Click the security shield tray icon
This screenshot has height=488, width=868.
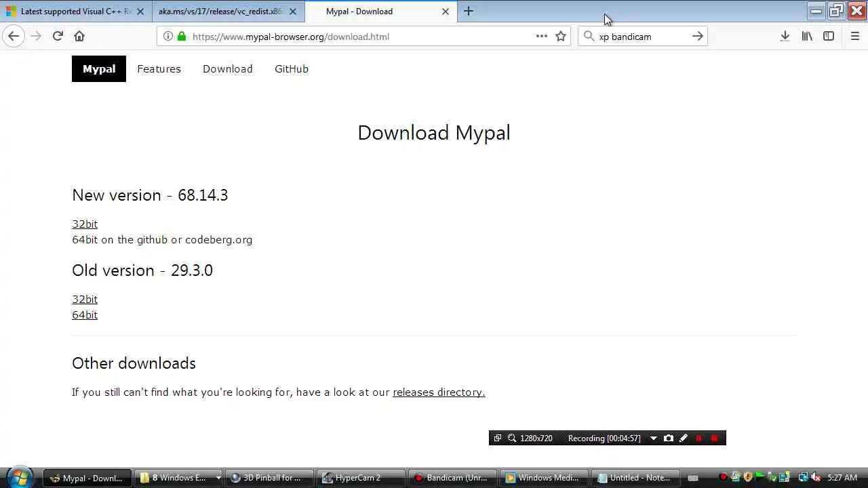click(x=748, y=477)
